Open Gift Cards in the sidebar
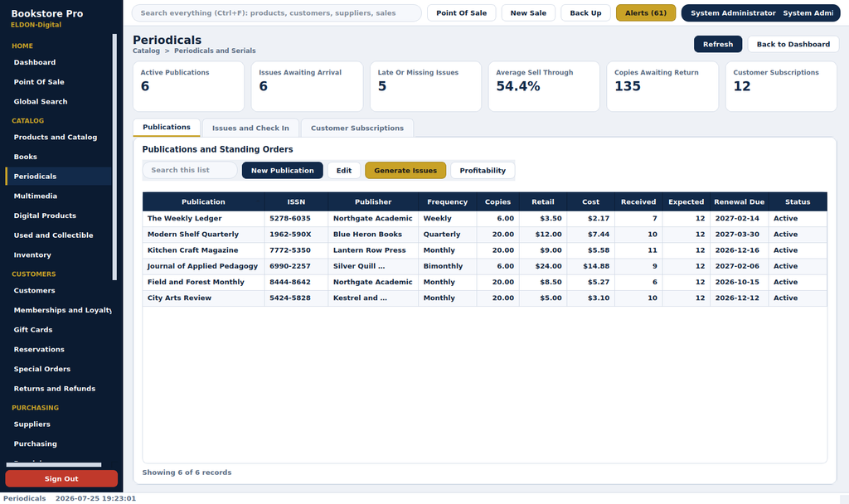 click(x=59, y=329)
